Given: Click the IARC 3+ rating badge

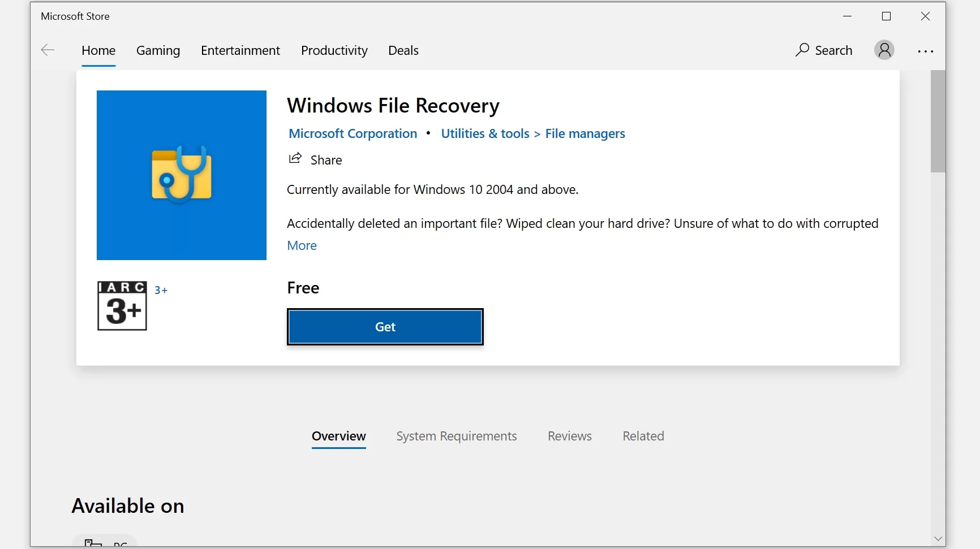Looking at the screenshot, I should [x=122, y=306].
